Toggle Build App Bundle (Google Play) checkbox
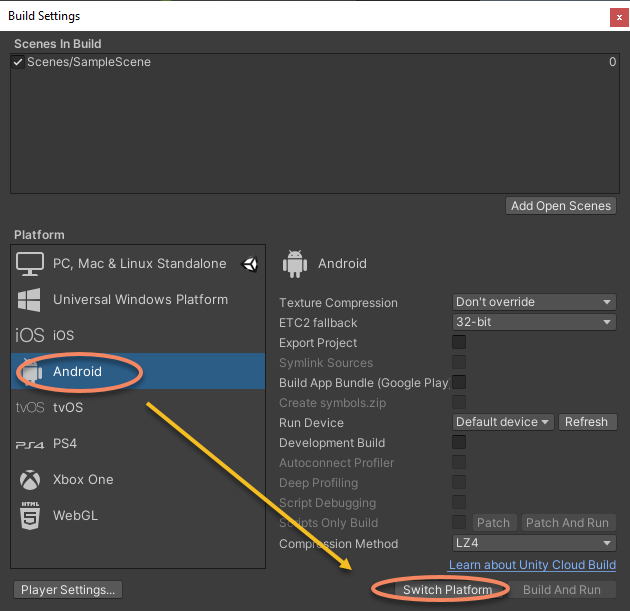This screenshot has width=630, height=611. click(x=459, y=382)
